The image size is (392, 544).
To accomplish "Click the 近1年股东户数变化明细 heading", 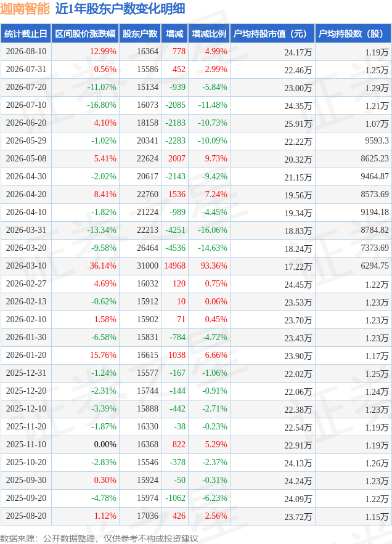I will tap(120, 9).
